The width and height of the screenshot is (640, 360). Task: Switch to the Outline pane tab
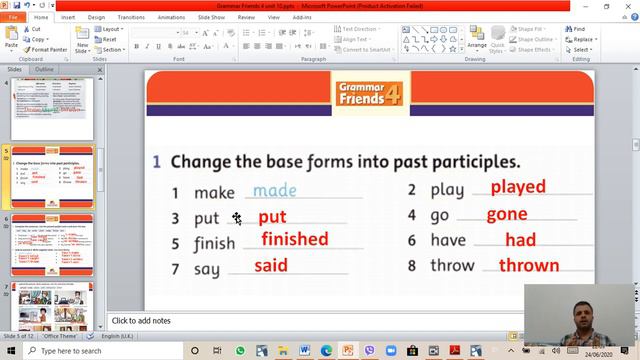(44, 69)
